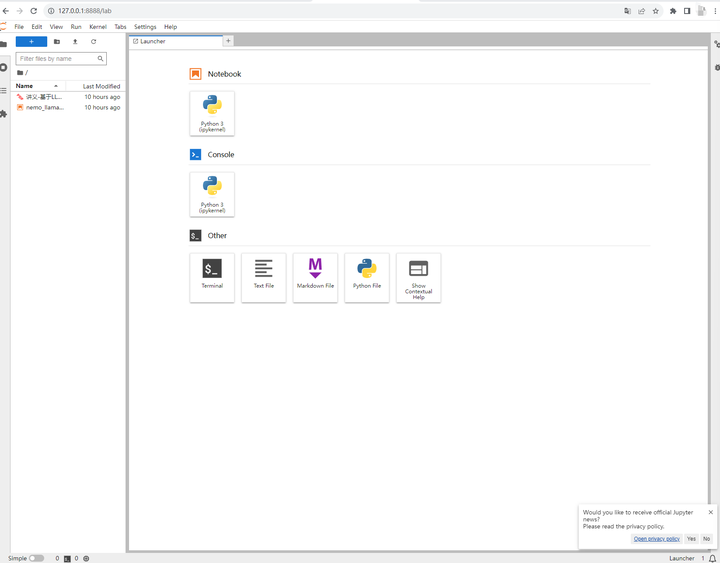Click the Jupyter logo in menu bar
This screenshot has height=563, width=720.
tap(4, 27)
